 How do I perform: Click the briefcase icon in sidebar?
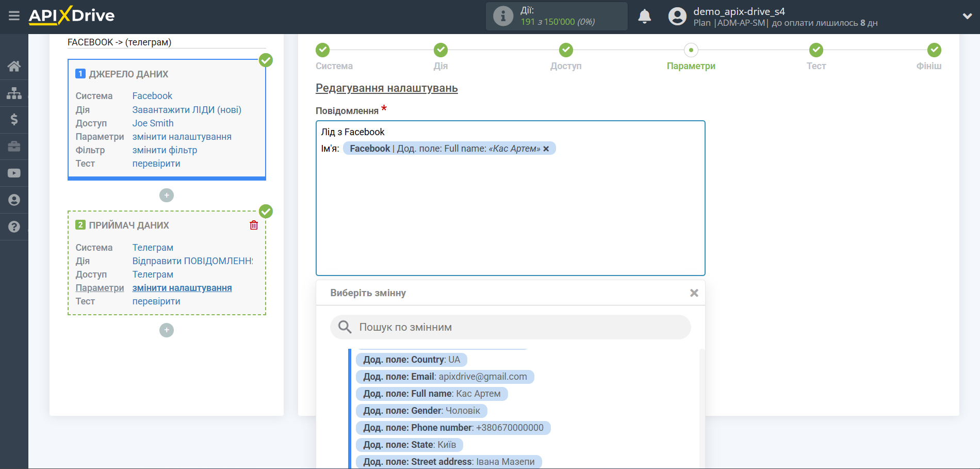coord(14,147)
